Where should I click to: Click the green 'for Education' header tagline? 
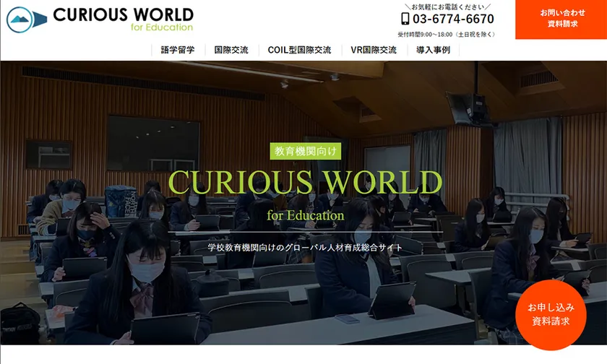162,28
